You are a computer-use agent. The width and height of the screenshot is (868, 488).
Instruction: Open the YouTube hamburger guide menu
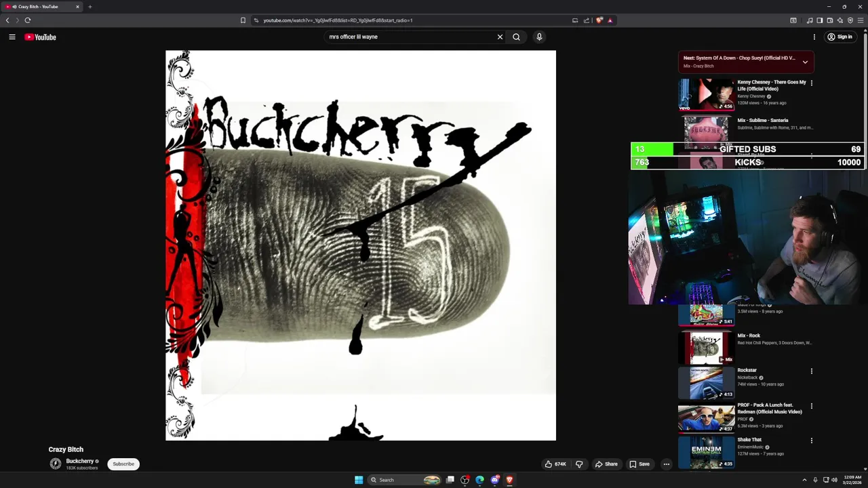point(12,37)
